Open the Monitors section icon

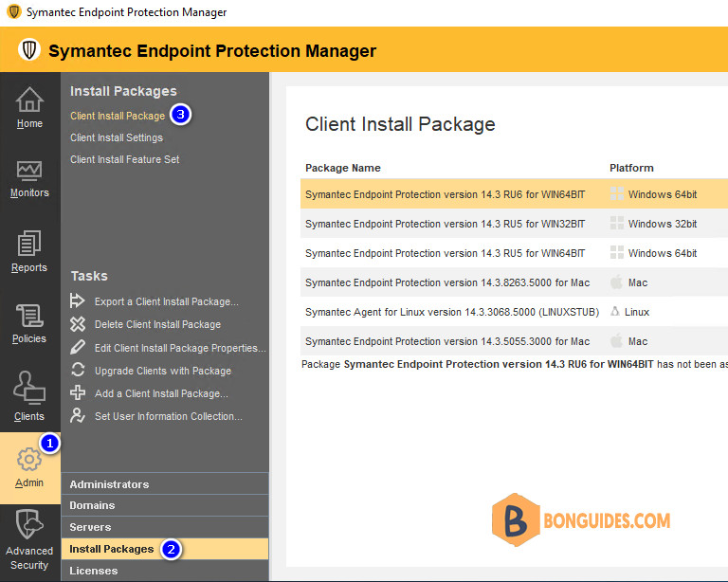[29, 171]
